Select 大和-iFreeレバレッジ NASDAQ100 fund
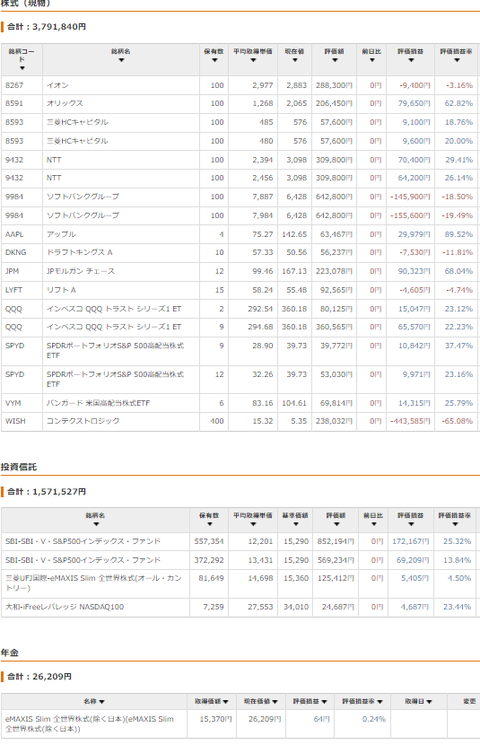The image size is (480, 745). click(65, 607)
